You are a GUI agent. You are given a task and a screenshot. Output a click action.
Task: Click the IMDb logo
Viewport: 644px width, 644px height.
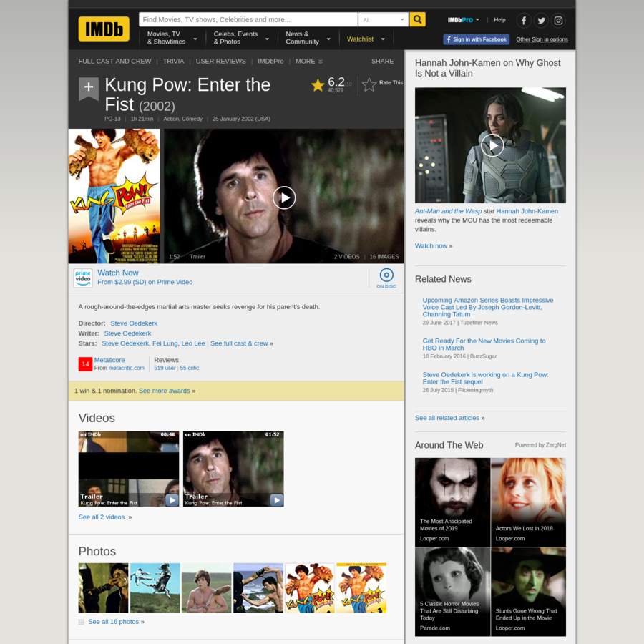(104, 29)
